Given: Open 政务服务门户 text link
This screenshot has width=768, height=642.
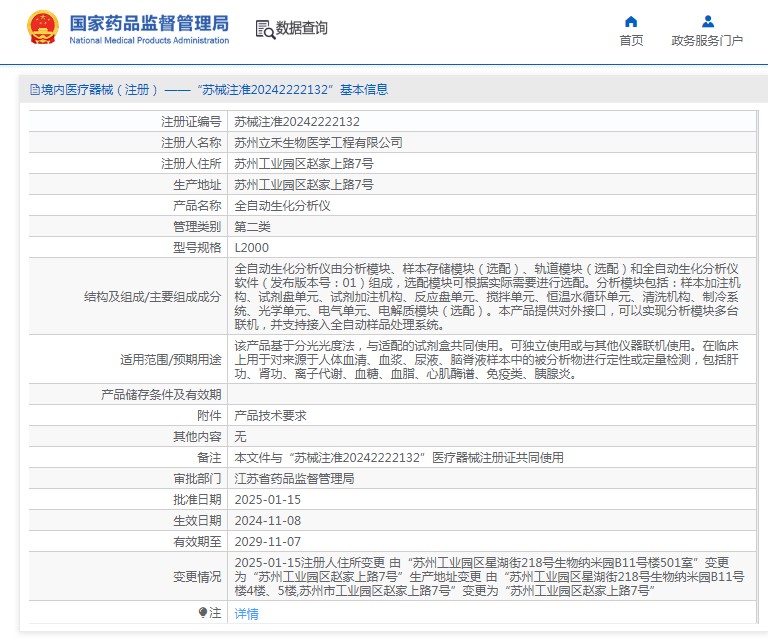Looking at the screenshot, I should point(707,41).
